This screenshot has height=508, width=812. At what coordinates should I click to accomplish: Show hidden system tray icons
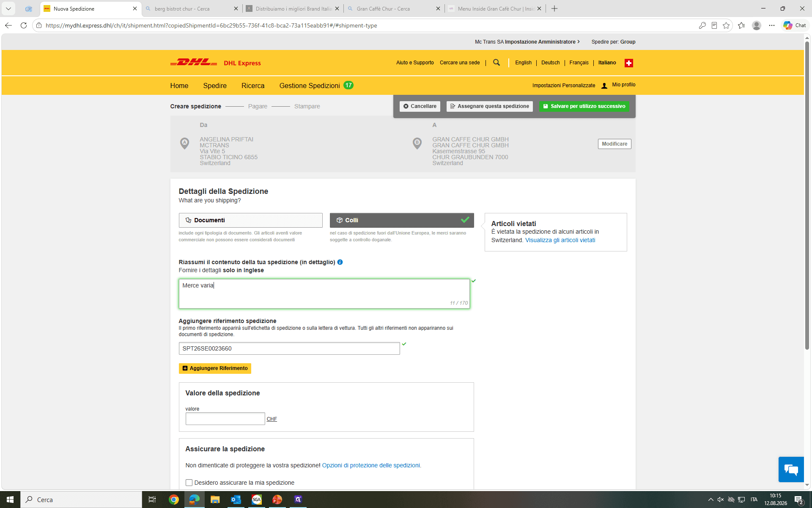[710, 500]
